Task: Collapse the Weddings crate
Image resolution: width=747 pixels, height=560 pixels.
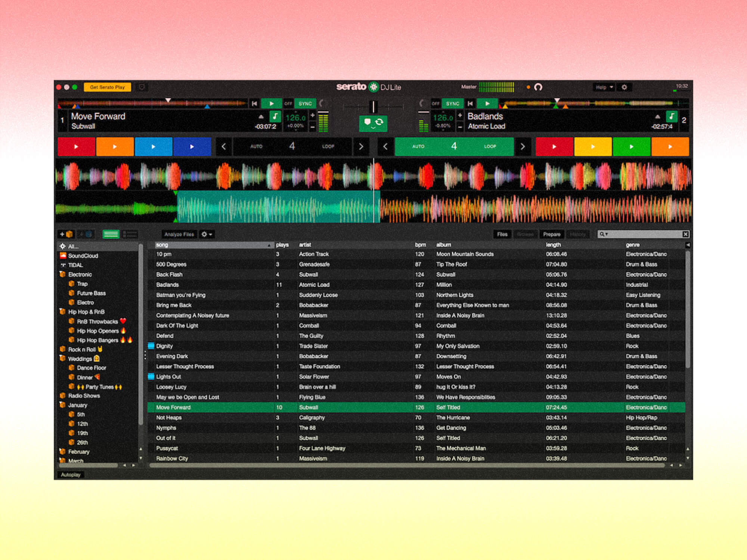Action: point(63,358)
